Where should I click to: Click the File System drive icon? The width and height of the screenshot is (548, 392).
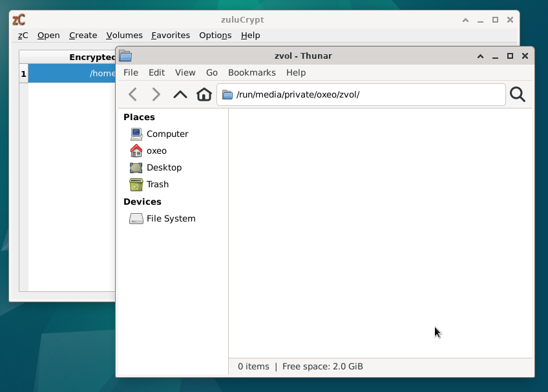[136, 218]
